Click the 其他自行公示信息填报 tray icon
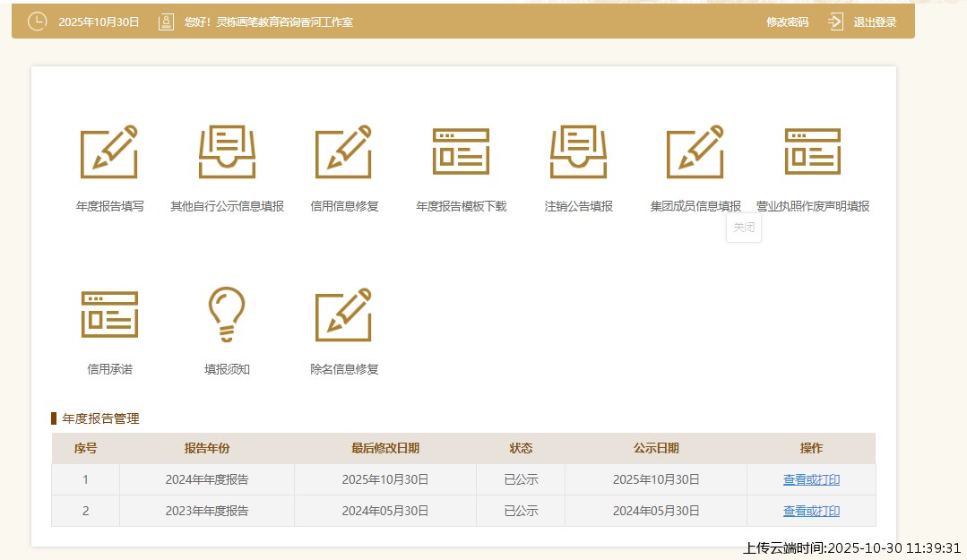 (x=227, y=151)
